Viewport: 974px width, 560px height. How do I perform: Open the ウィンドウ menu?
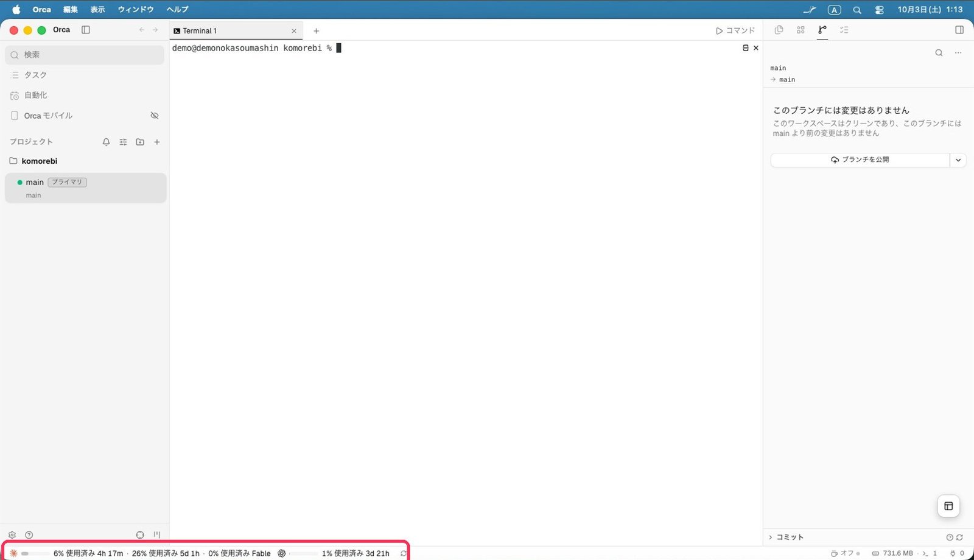click(136, 9)
